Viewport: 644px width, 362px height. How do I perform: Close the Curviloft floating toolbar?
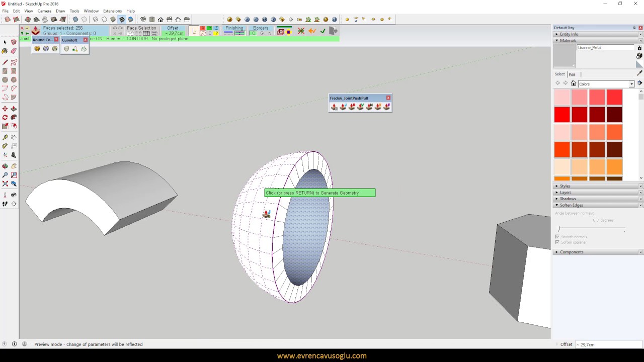(x=86, y=40)
